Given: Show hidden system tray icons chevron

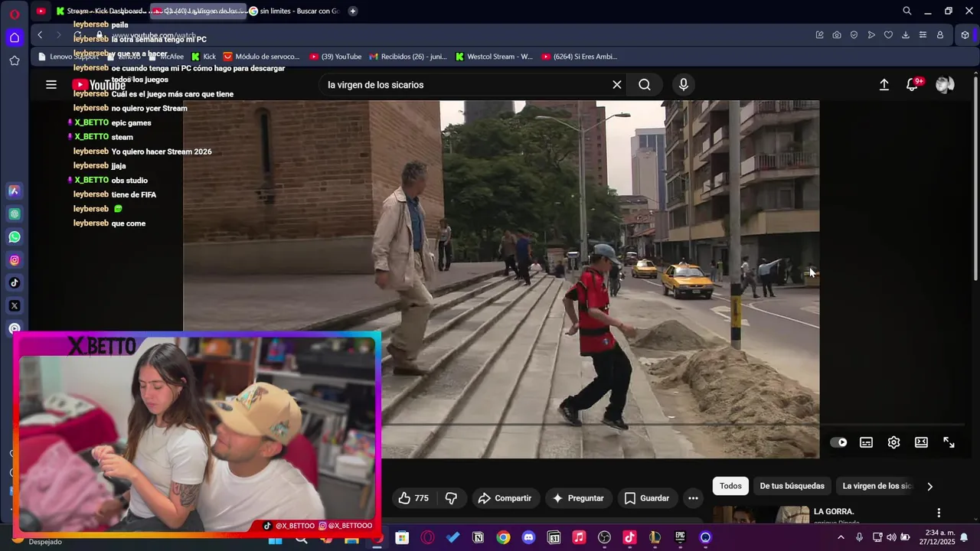Looking at the screenshot, I should point(841,537).
